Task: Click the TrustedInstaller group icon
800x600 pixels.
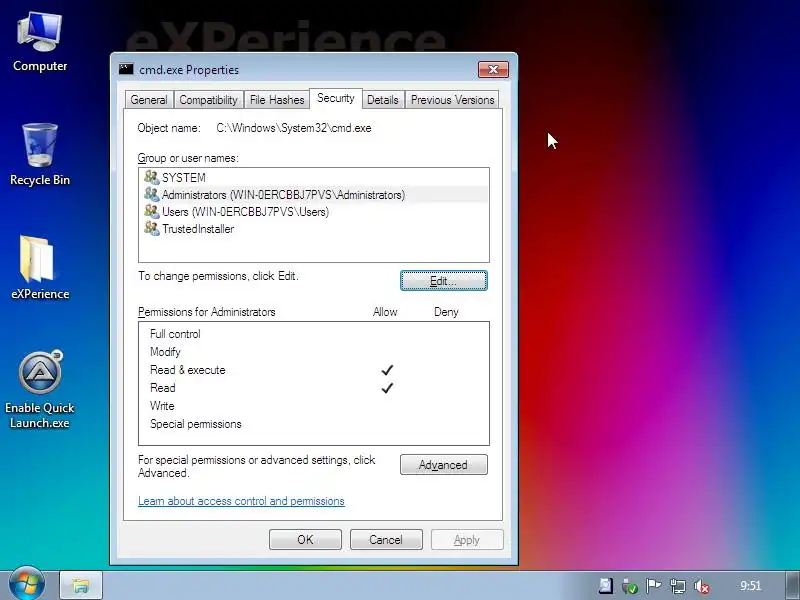Action: pos(152,228)
